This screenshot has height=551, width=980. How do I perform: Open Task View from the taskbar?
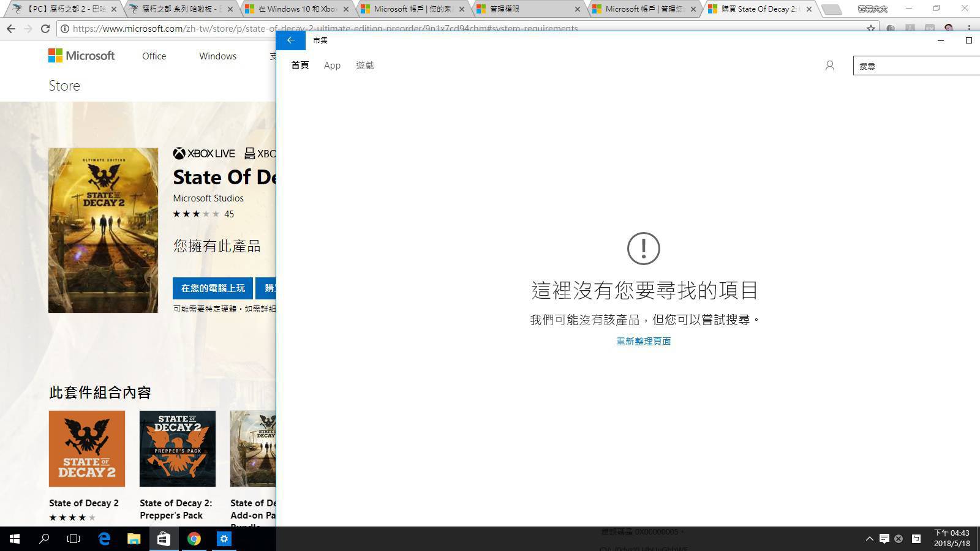pyautogui.click(x=73, y=539)
